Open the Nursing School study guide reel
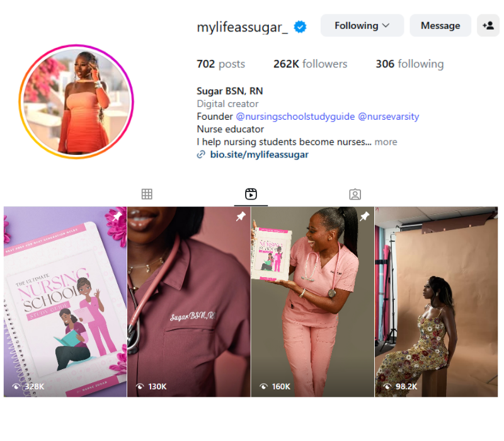The image size is (504, 441). point(66,302)
